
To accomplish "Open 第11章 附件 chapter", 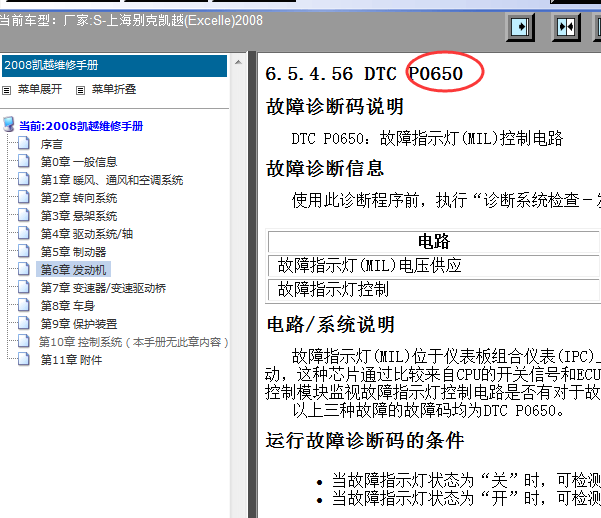I will pyautogui.click(x=72, y=360).
